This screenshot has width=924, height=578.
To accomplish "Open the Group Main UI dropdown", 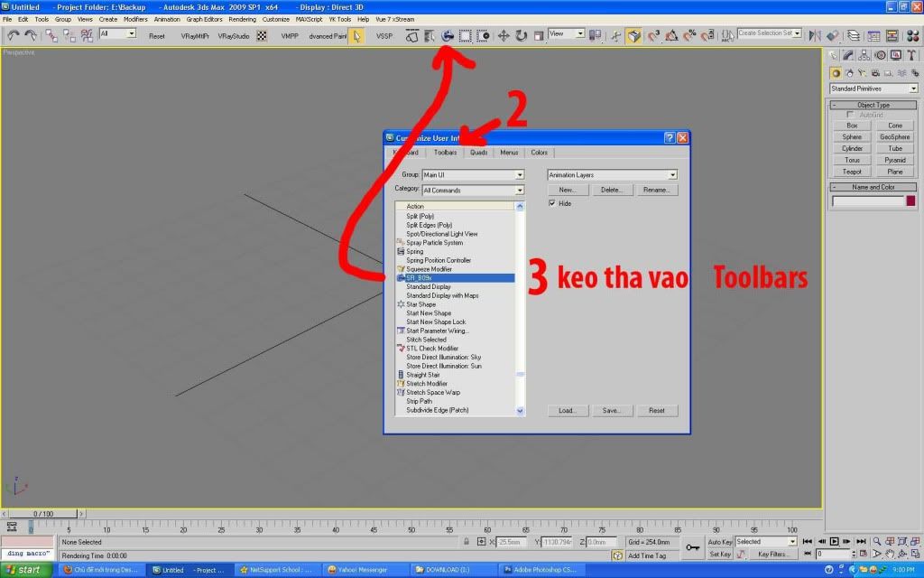I will coord(473,174).
